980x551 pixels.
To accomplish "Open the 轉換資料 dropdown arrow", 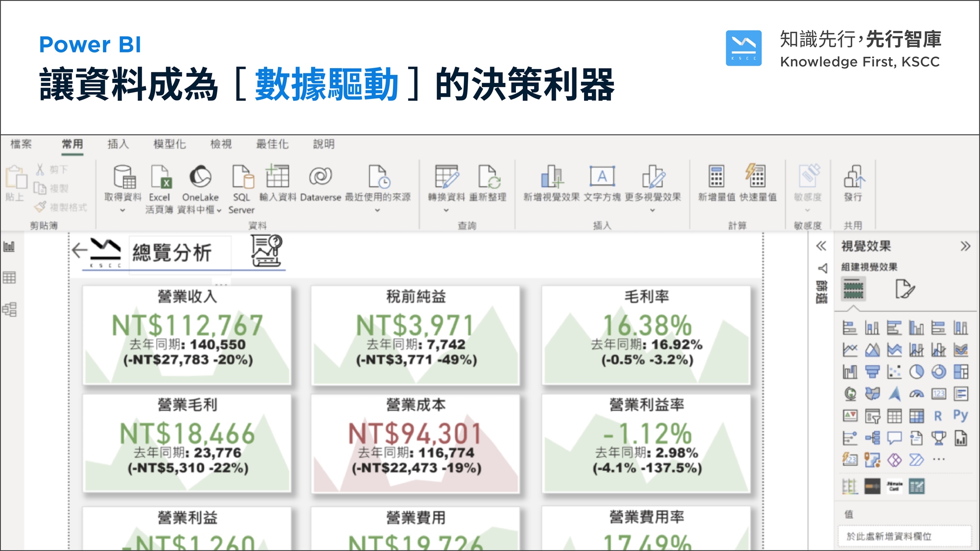I will (x=446, y=210).
